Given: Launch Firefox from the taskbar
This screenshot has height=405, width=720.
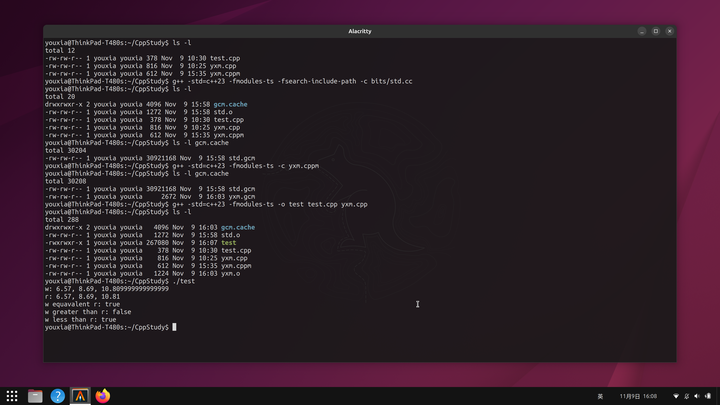Looking at the screenshot, I should 102,396.
